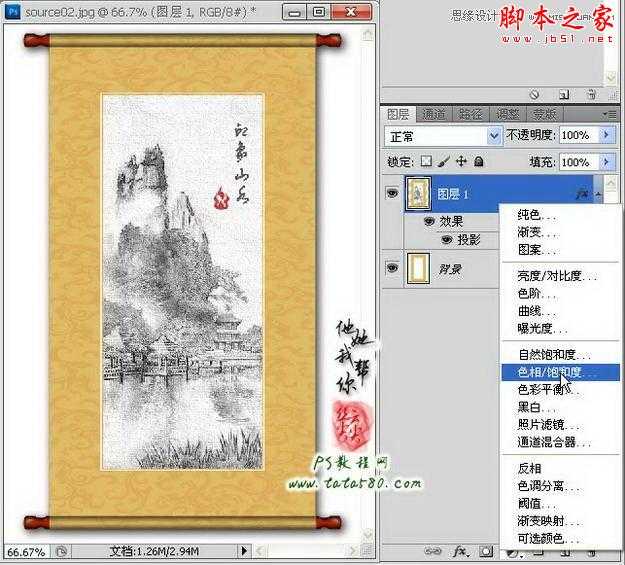Open status bar info arrow menu

[244, 551]
